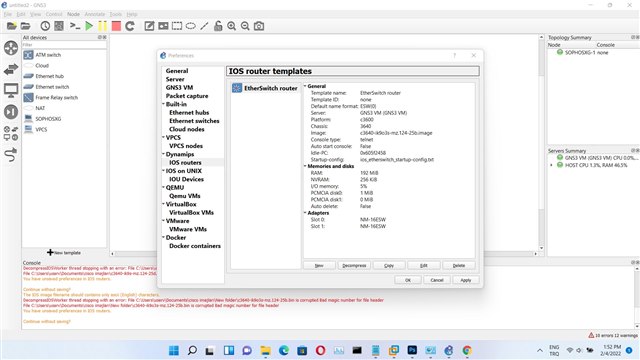Open Packet capture preferences page
This screenshot has width=640, height=360.
[187, 96]
